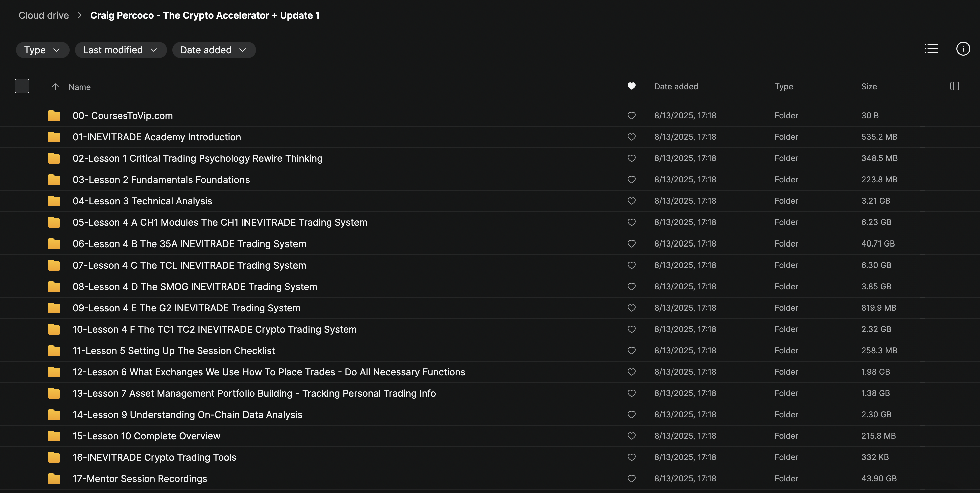Go back to Cloud drive breadcrumb
980x493 pixels.
44,16
